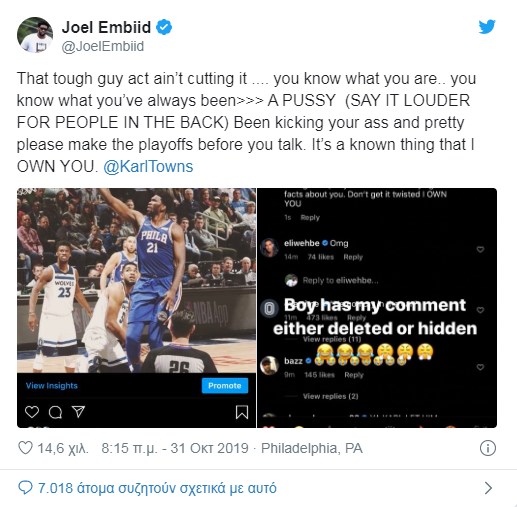Click the blue verified badge
Image resolution: width=517 pixels, height=507 pixels.
(164, 27)
